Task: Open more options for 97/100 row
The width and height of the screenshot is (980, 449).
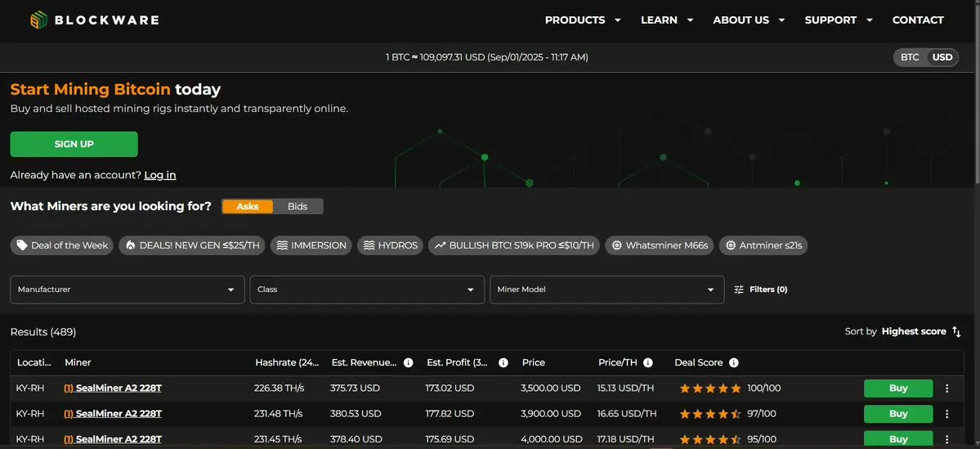Action: pos(946,414)
